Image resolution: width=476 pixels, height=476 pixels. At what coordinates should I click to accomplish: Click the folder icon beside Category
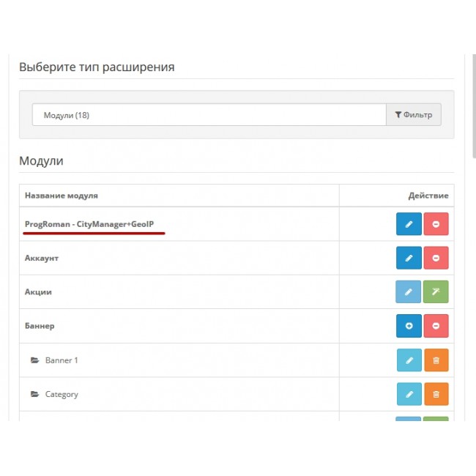coord(34,394)
